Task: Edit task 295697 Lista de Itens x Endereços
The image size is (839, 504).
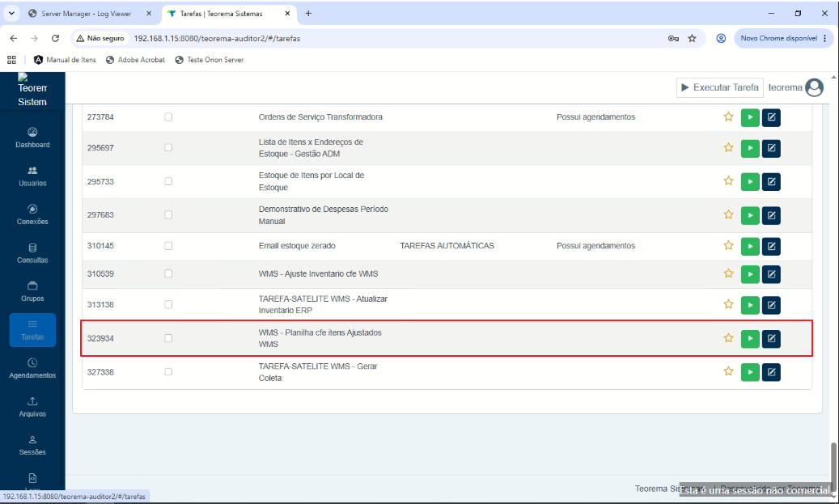Action: coord(771,148)
